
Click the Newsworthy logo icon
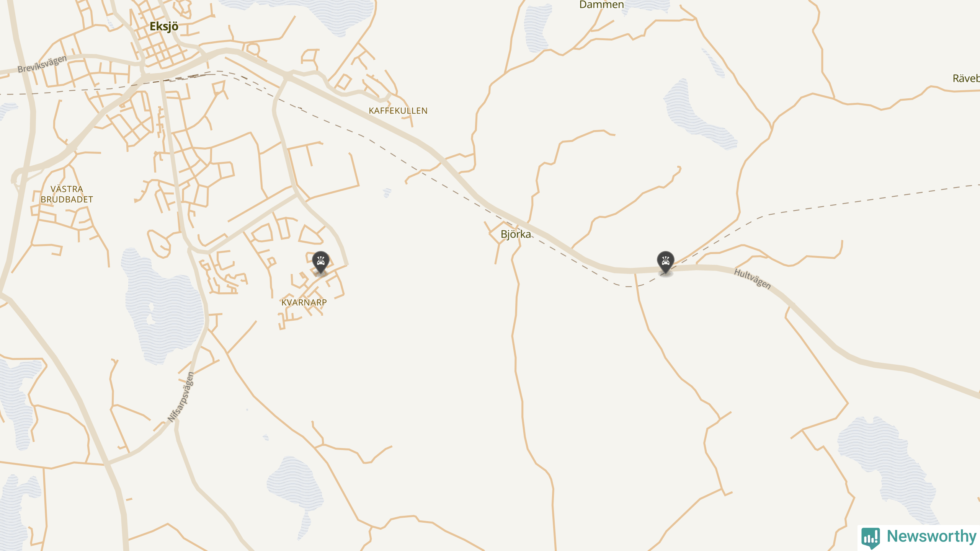[871, 538]
